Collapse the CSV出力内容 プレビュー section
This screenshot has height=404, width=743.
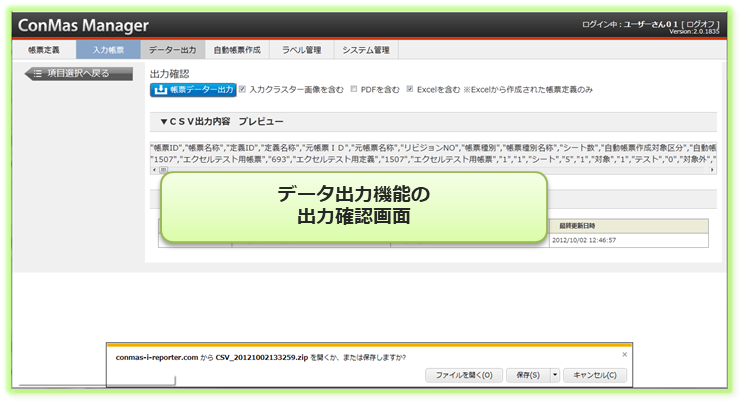click(164, 122)
